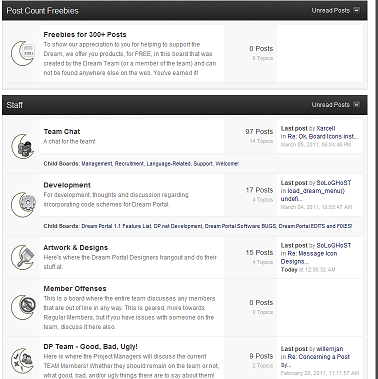Viewport: 378px width, 379px height.
Task: Open Unread Posts in Post Count Freebies header
Action: [x=330, y=10]
